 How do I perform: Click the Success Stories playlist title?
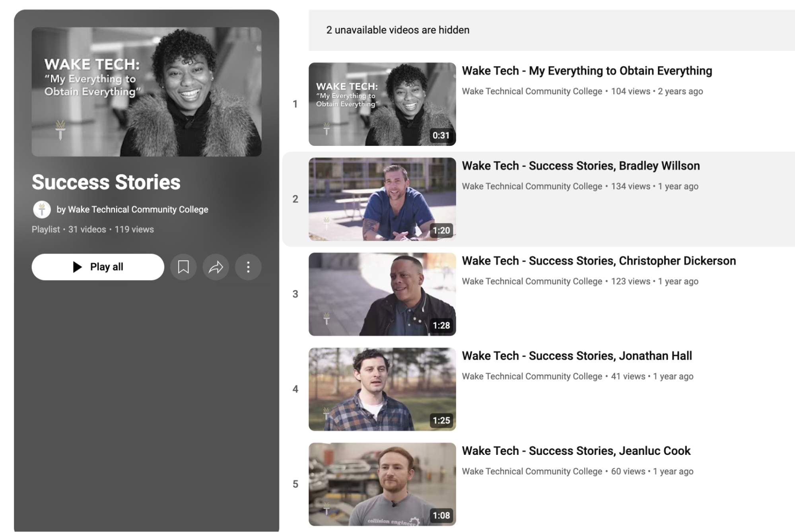tap(106, 182)
